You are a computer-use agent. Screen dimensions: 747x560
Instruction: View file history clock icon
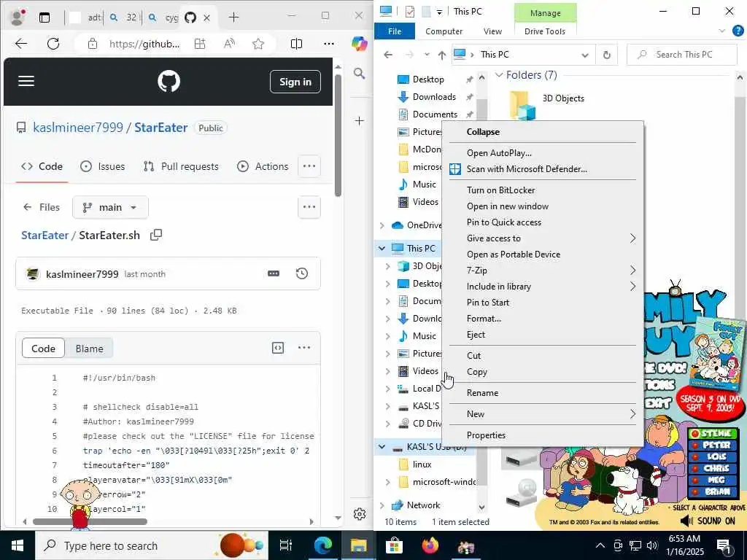click(301, 273)
